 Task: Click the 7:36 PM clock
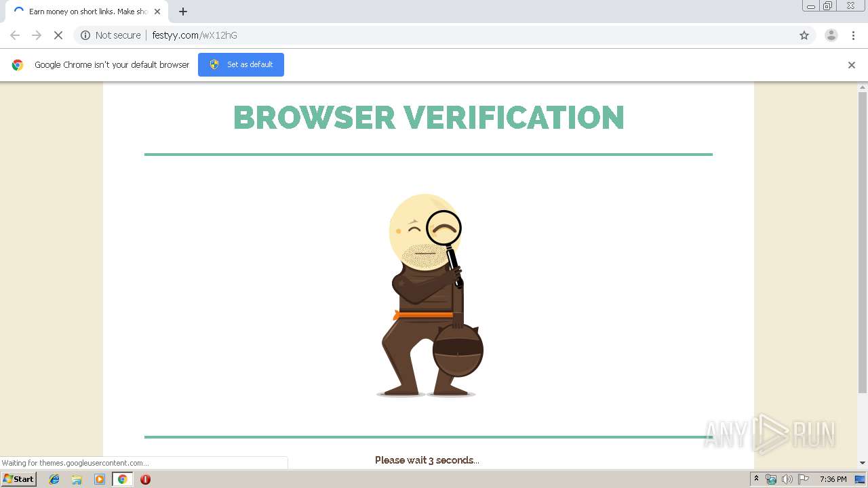point(833,479)
